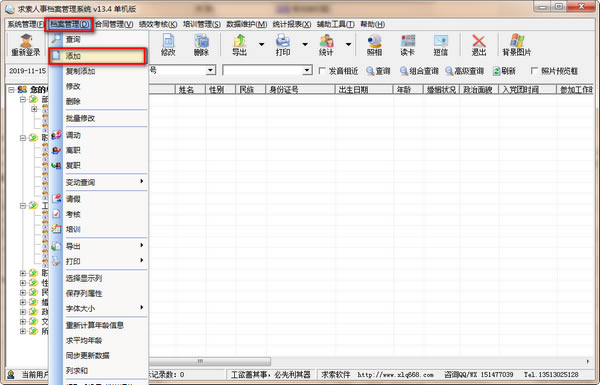Screen dimensions: 600x385
Task: Open the empty search value combo box
Action: coord(307,70)
